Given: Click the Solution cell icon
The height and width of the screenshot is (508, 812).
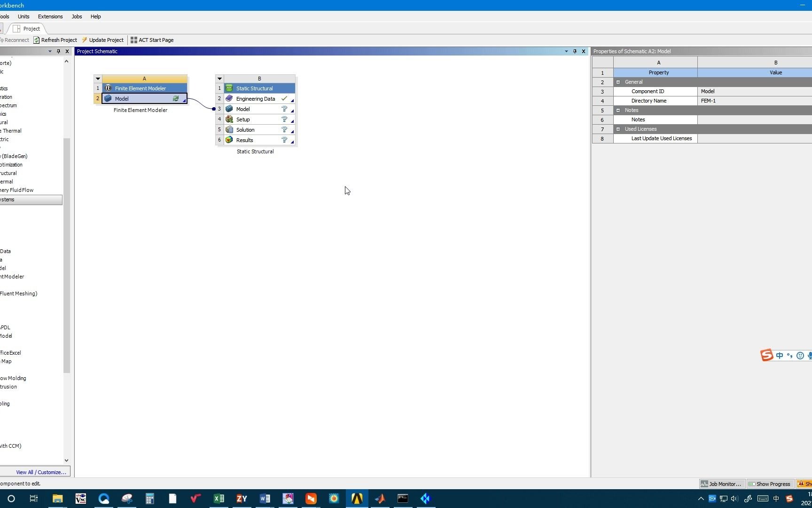Looking at the screenshot, I should click(x=229, y=129).
